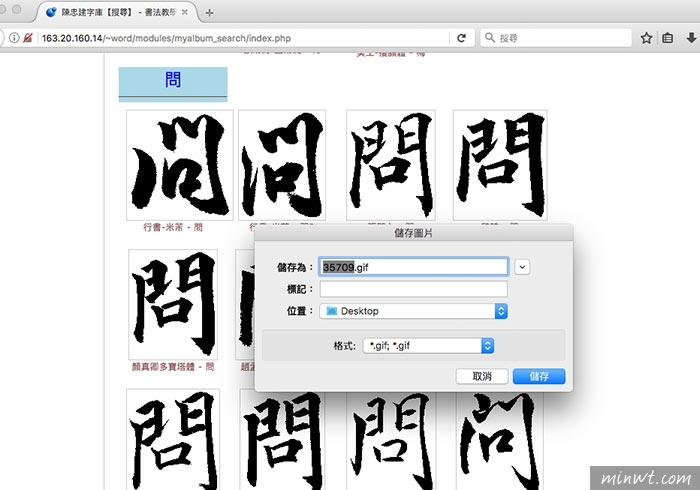
Task: Open the third thumbnail in the top row
Action: (391, 165)
